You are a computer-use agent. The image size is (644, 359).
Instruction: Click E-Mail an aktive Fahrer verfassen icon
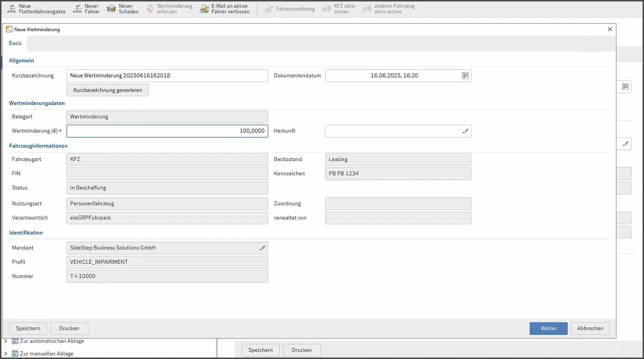tap(204, 8)
